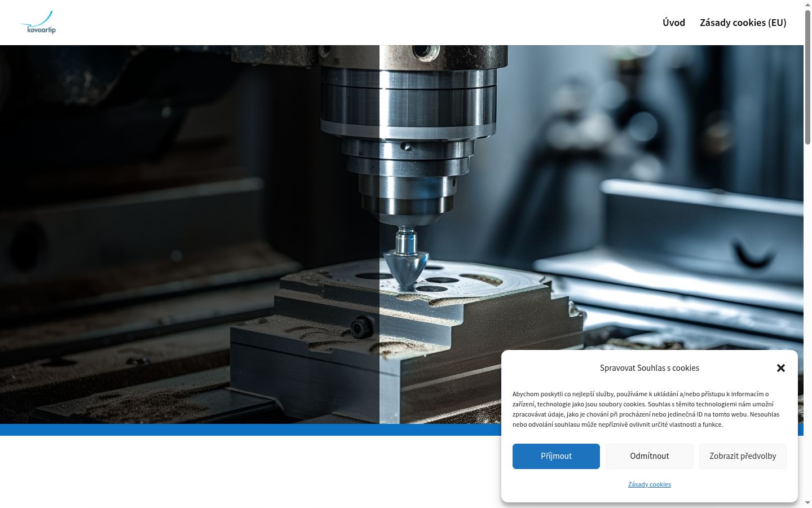Image resolution: width=812 pixels, height=508 pixels.
Task: Accept cookies with the Příjmout button
Action: (x=556, y=456)
